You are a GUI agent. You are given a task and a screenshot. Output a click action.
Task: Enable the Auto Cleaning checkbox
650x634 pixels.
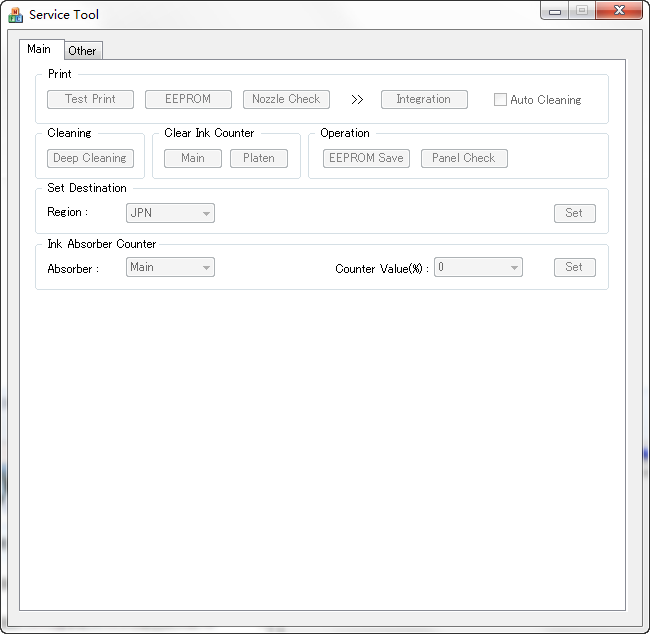click(x=500, y=100)
